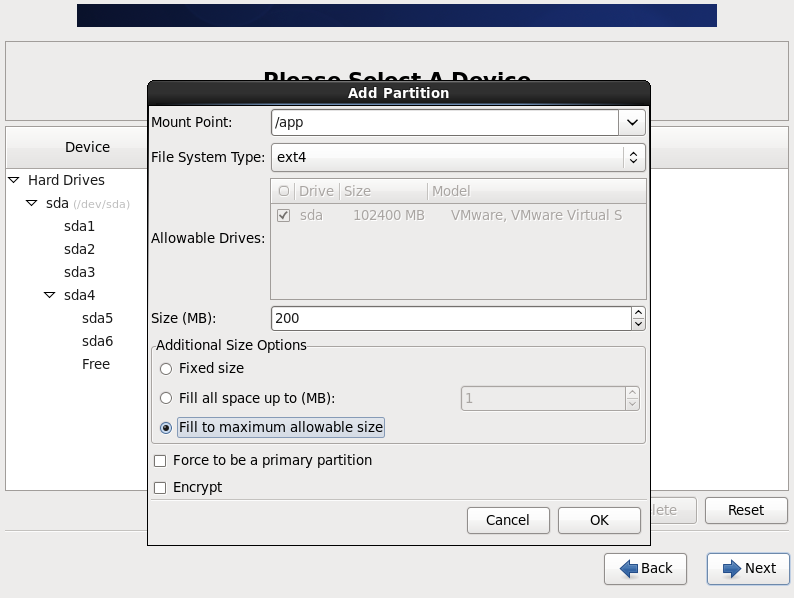Select Fill all space up to option
Image resolution: width=794 pixels, height=598 pixels.
166,398
